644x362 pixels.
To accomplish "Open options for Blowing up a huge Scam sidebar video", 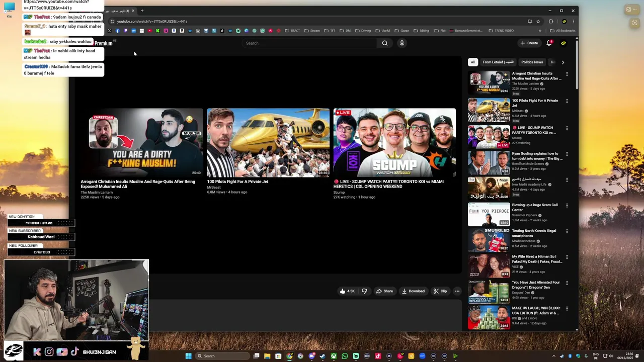I will (567, 206).
